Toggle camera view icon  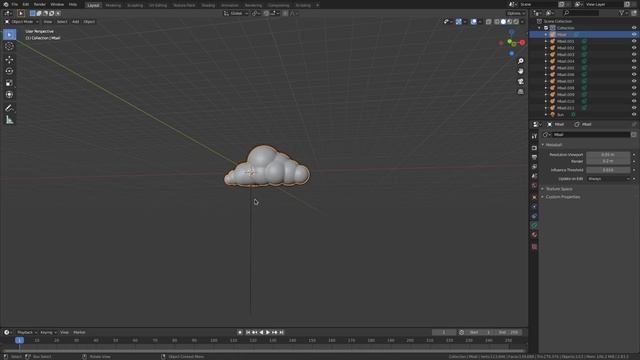pos(521,81)
